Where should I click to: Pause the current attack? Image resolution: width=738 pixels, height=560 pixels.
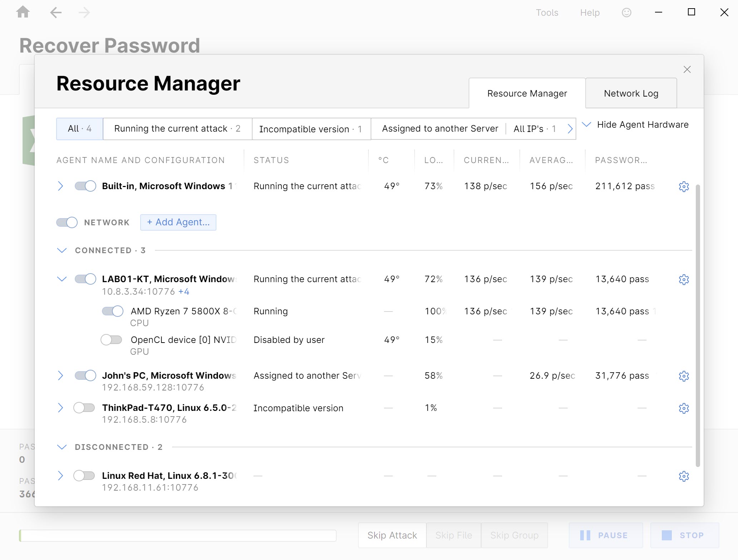pos(606,535)
